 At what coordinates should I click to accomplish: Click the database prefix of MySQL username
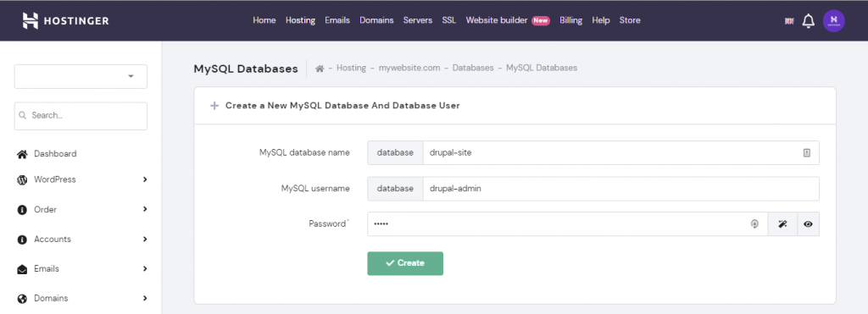[395, 189]
